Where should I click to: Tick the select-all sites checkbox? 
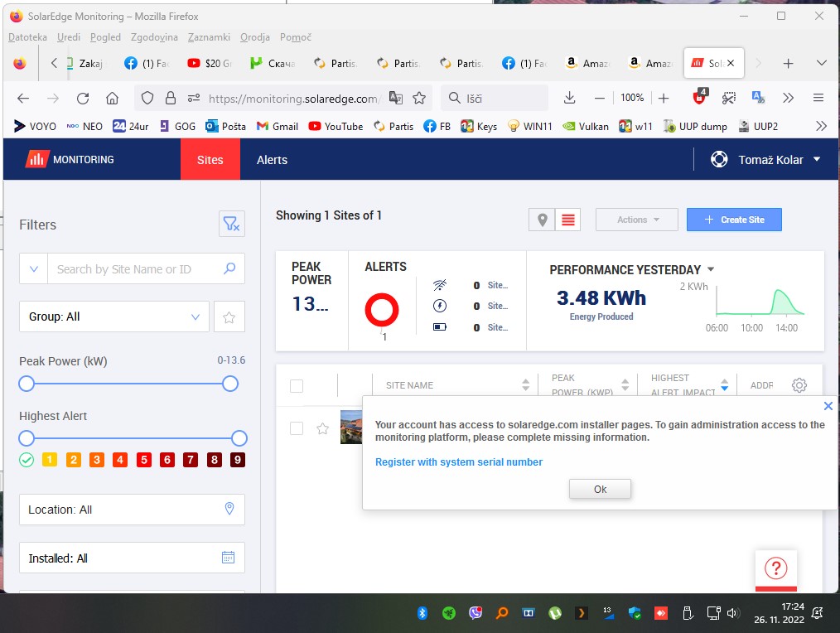(x=297, y=386)
